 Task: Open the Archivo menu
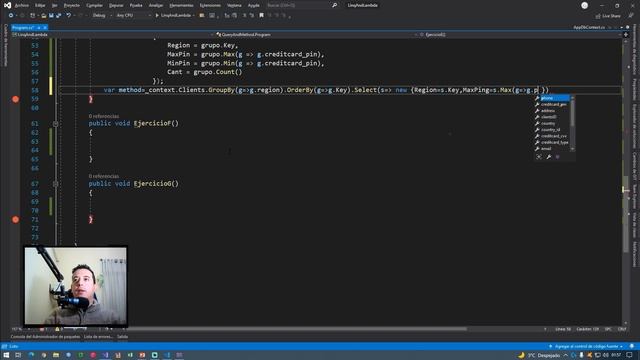point(22,5)
